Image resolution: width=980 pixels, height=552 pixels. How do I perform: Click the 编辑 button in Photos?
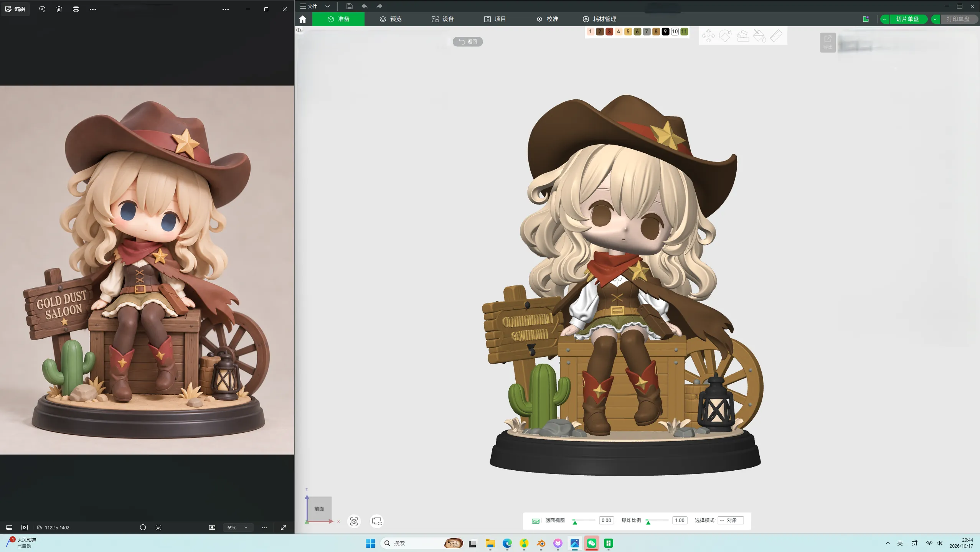(15, 9)
